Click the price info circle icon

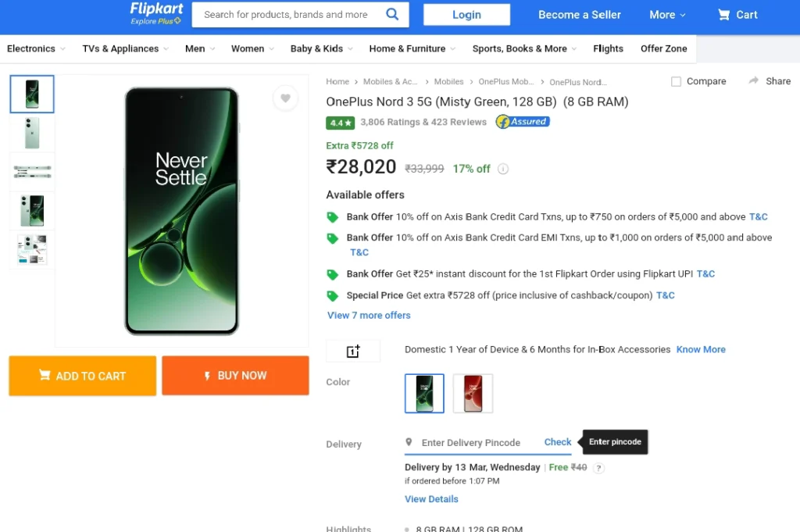[x=503, y=169]
